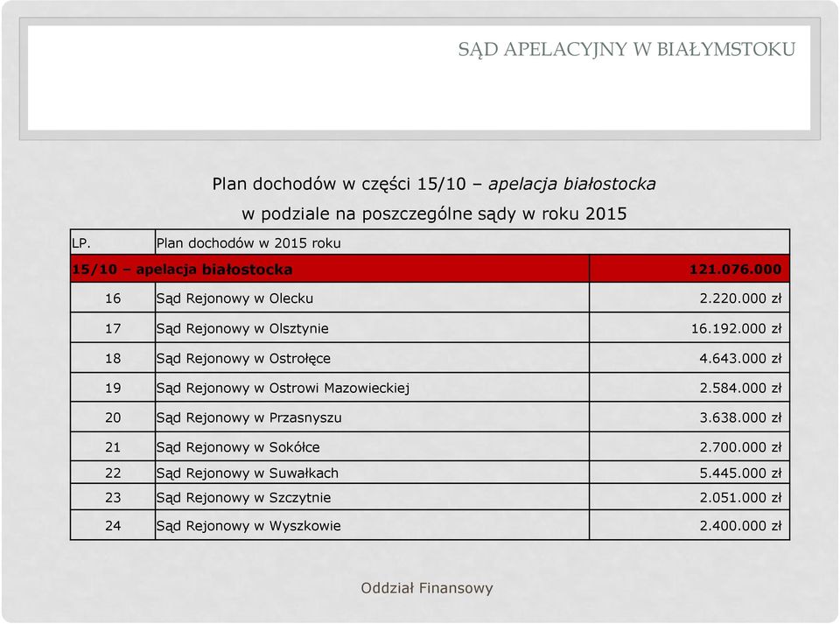Select amount '5.445.000 zł'

pyautogui.click(x=740, y=473)
